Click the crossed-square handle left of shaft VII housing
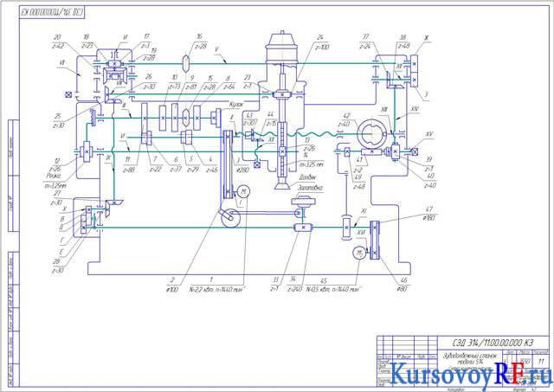This screenshot has width=554, height=392. [68, 95]
